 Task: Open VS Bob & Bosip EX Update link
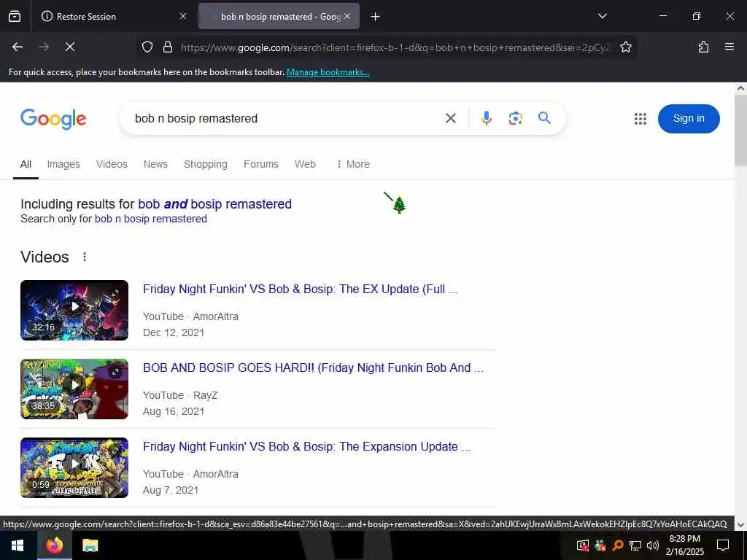click(300, 289)
